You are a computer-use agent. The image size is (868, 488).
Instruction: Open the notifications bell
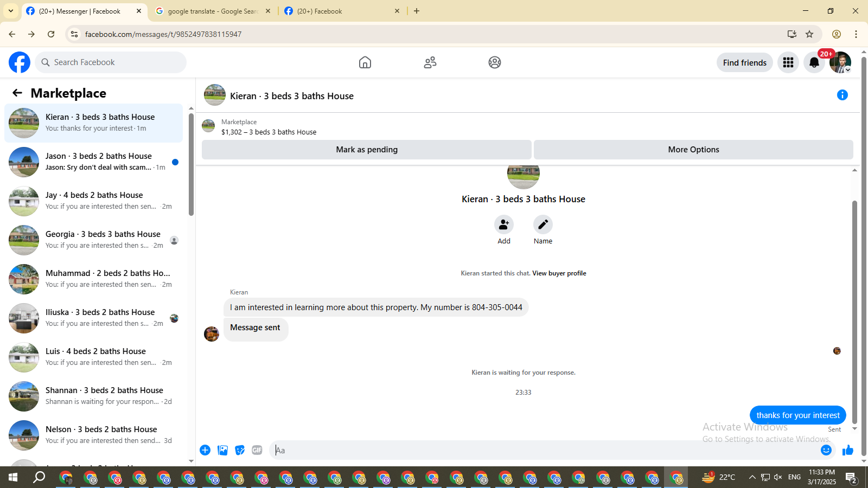[x=814, y=62]
